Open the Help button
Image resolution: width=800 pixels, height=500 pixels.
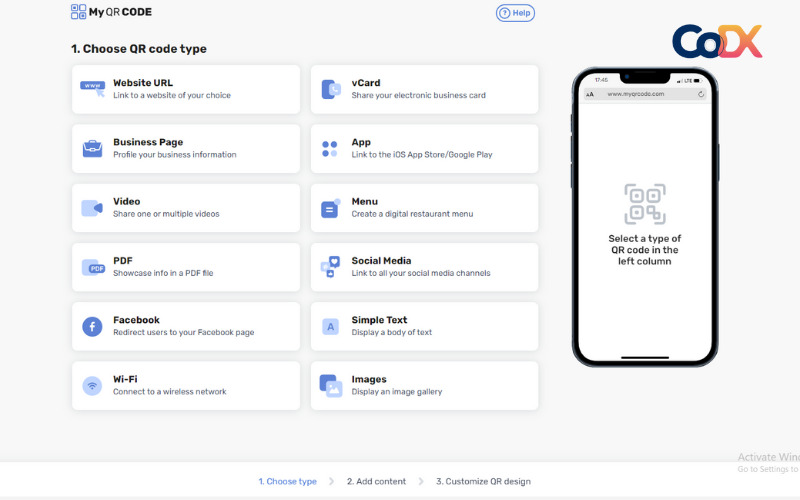(515, 13)
